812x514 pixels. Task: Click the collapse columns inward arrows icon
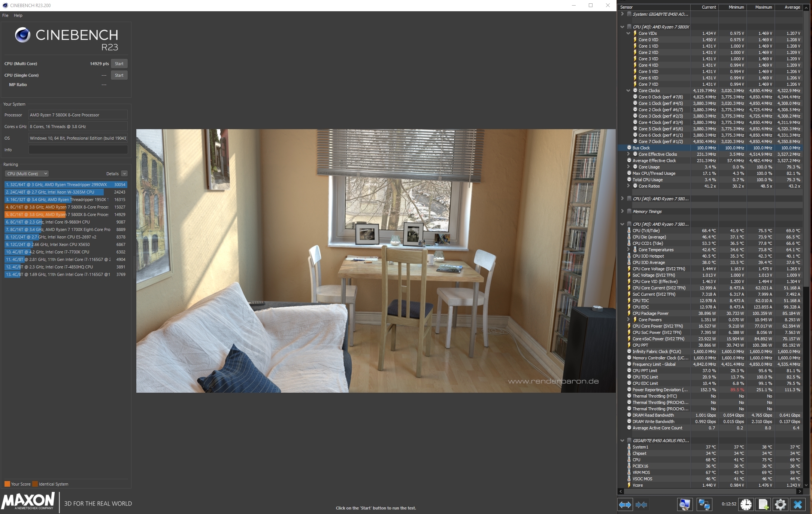(x=641, y=505)
